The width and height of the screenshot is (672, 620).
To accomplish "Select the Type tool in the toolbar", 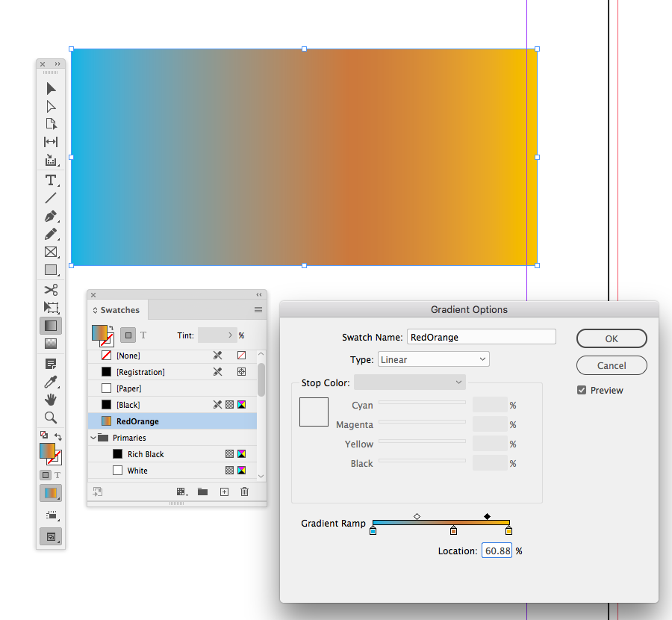I will point(51,179).
